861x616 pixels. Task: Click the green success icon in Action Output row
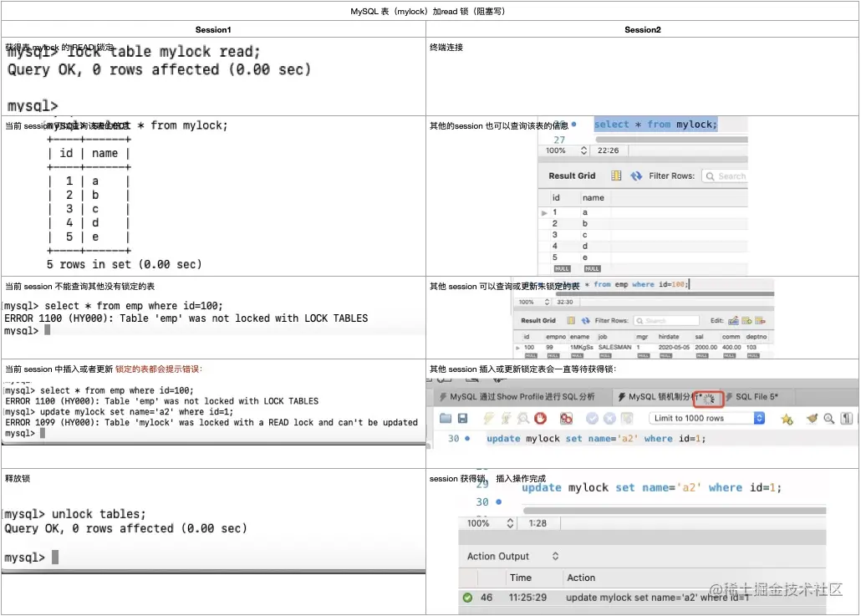click(x=467, y=598)
